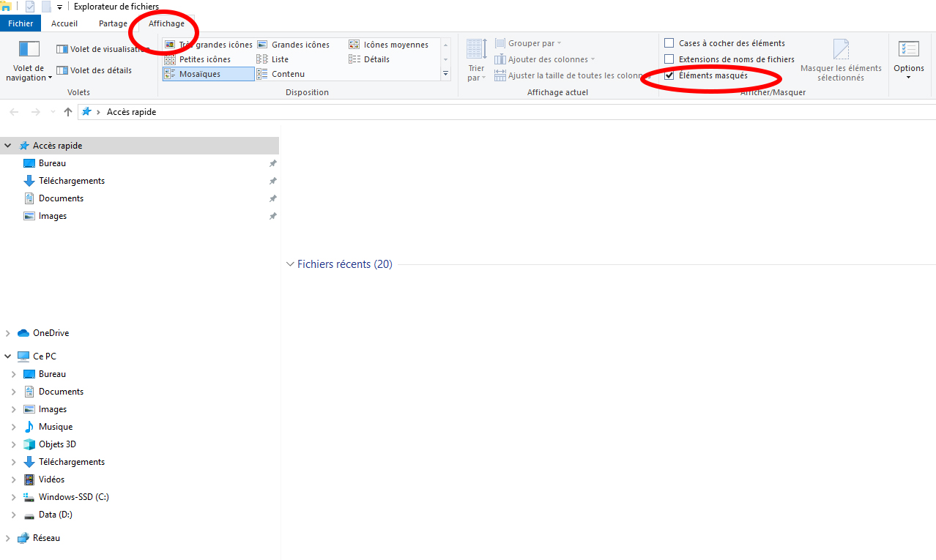Select the Détails layout icon
The image size is (936, 560).
click(355, 59)
